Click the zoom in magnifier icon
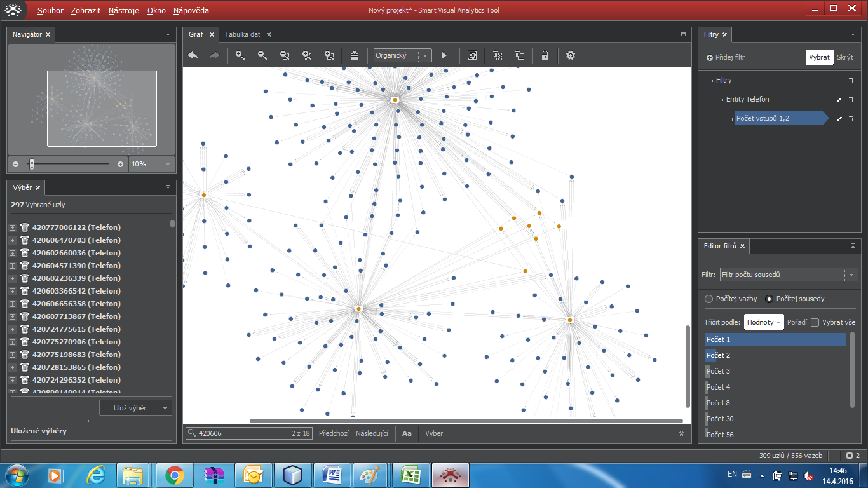Image resolution: width=868 pixels, height=488 pixels. coord(240,56)
